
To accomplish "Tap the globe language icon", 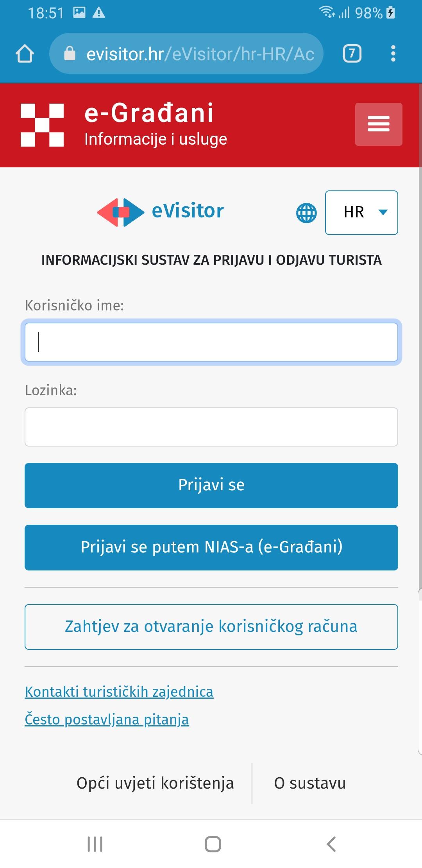I will [307, 213].
